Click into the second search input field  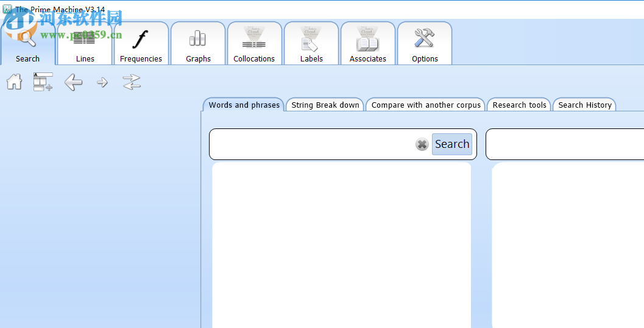point(565,144)
